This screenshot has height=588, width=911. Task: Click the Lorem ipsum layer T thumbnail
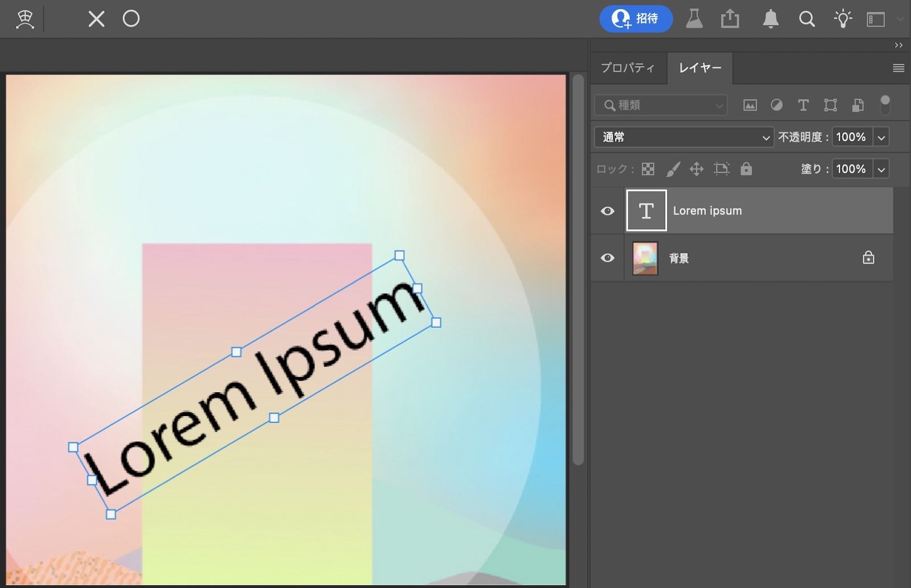(646, 211)
